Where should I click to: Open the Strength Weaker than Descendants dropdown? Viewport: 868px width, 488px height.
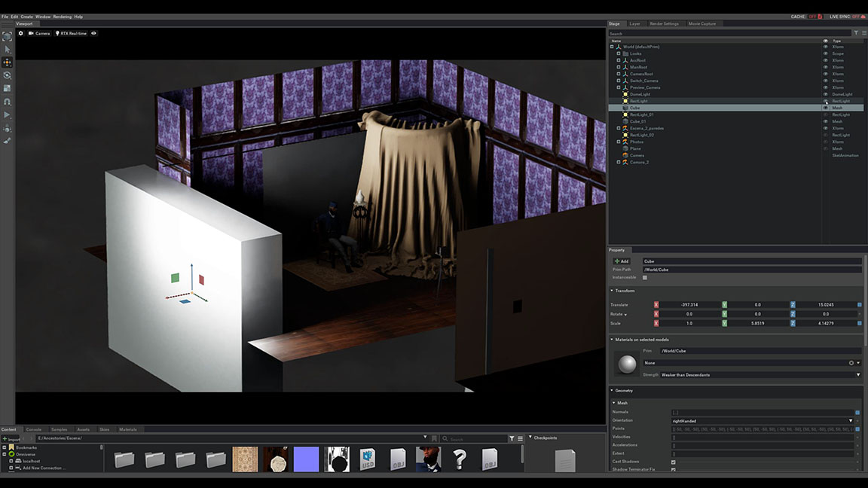(x=761, y=375)
